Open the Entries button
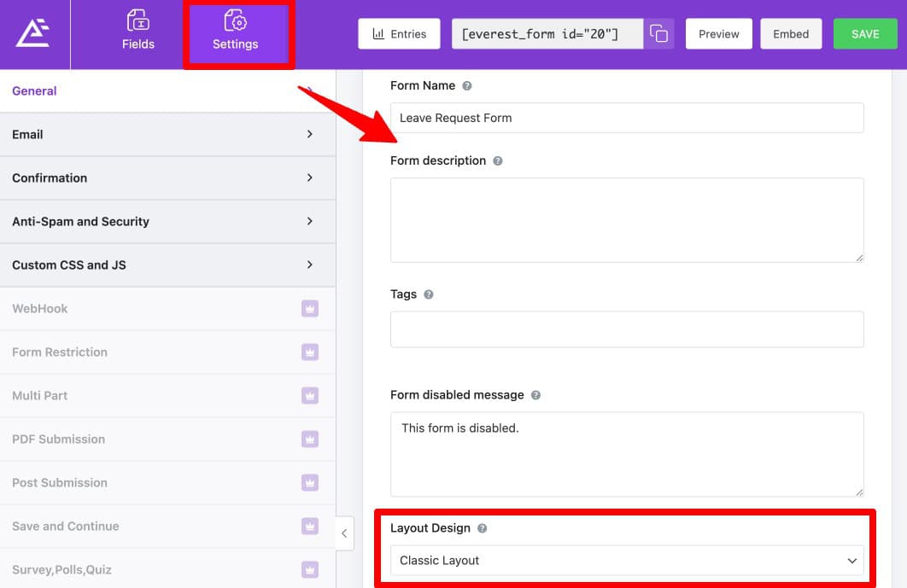The image size is (907, 588). [x=399, y=34]
